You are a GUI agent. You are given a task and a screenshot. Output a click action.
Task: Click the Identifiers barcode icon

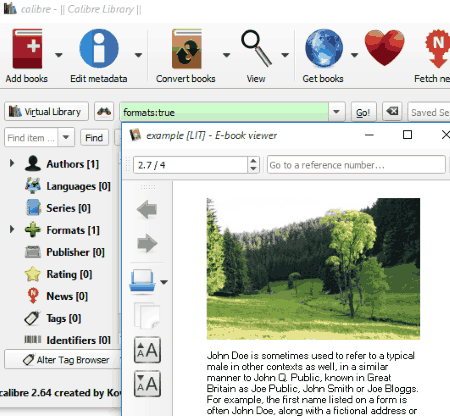pyautogui.click(x=33, y=340)
